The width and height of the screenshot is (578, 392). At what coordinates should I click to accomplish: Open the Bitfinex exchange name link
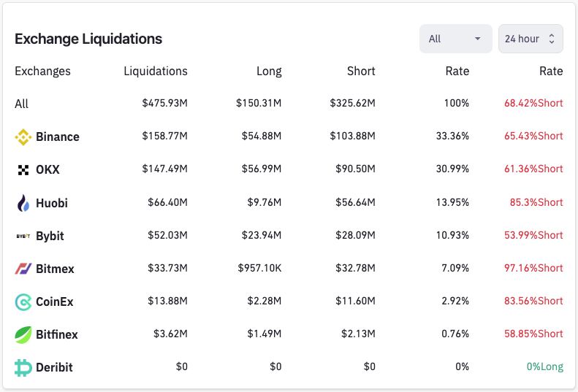[x=57, y=334]
